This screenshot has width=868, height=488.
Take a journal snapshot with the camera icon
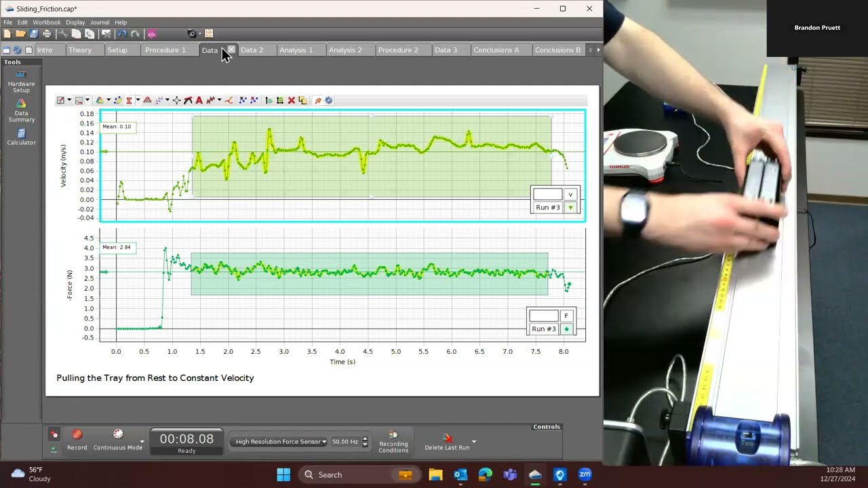coord(192,33)
